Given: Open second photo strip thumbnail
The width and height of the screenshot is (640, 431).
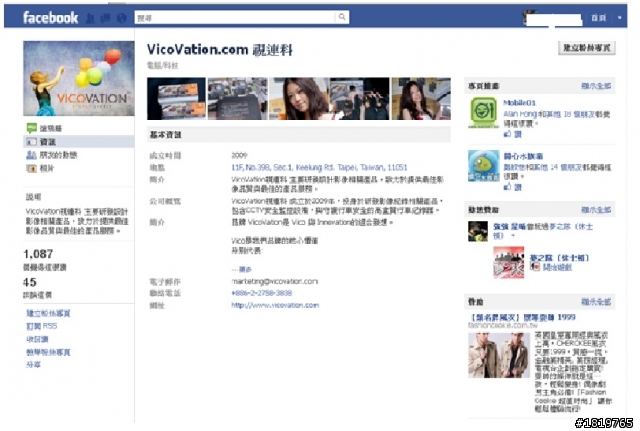Looking at the screenshot, I should 238,99.
